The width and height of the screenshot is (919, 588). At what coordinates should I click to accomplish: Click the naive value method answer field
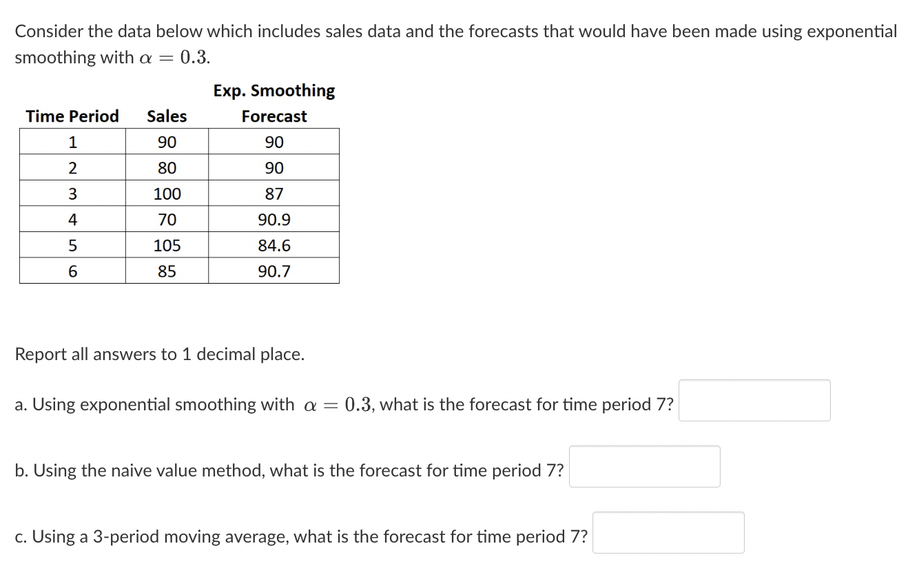(644, 466)
